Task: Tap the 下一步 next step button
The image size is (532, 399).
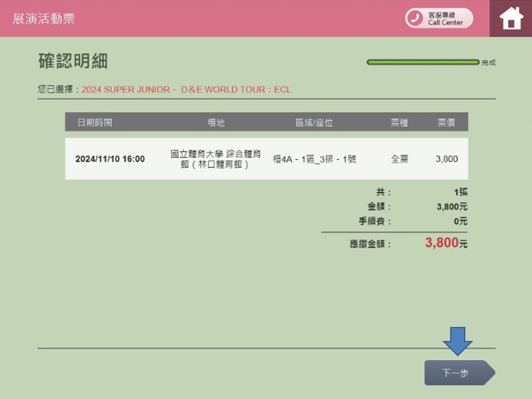Action: point(460,373)
